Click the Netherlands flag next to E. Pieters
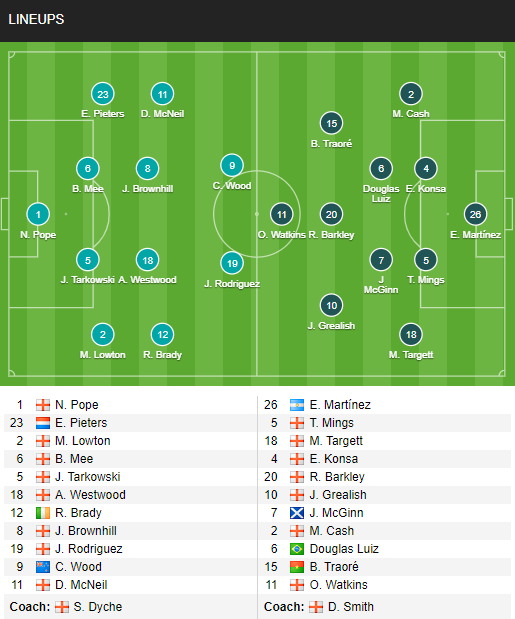 tap(43, 423)
